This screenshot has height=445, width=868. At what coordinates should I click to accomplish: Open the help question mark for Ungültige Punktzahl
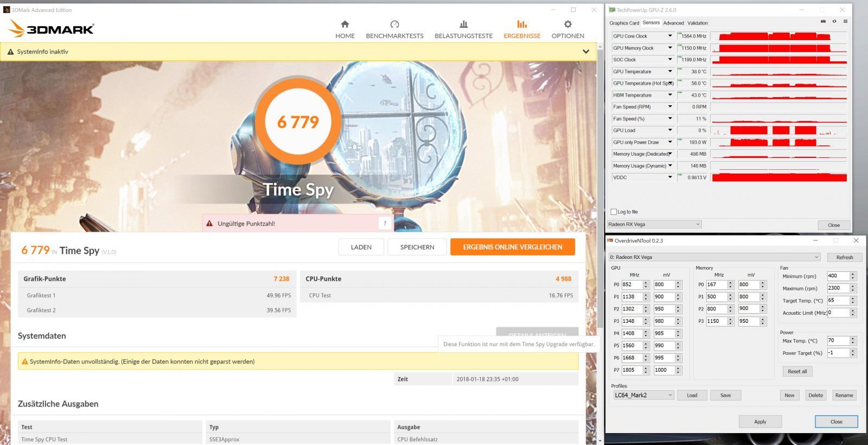click(385, 223)
